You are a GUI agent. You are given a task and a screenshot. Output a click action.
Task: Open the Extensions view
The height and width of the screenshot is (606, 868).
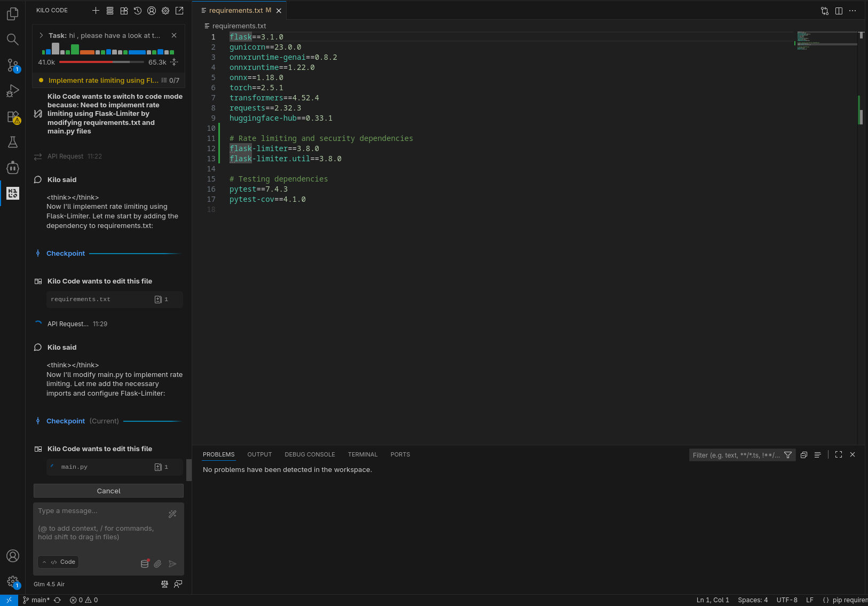click(x=13, y=117)
